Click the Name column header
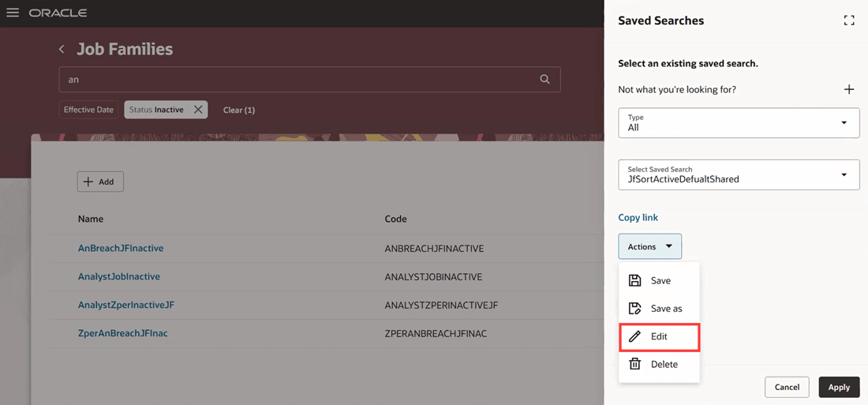 91,219
